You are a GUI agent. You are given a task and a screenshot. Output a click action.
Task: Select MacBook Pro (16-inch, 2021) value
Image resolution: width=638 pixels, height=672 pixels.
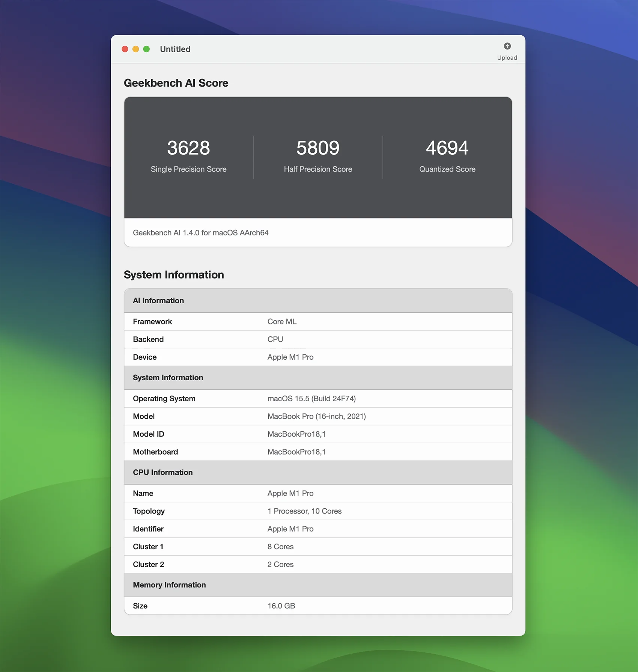point(317,416)
